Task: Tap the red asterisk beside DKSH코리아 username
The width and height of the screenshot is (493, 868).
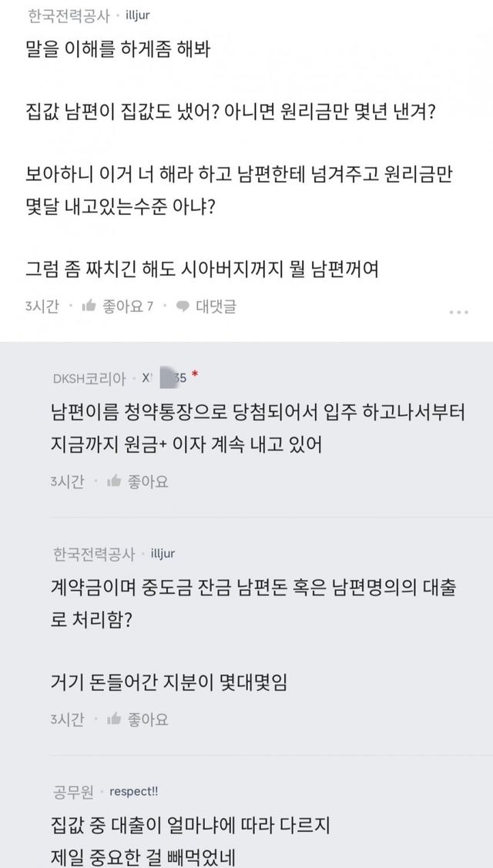Action: coord(196,377)
